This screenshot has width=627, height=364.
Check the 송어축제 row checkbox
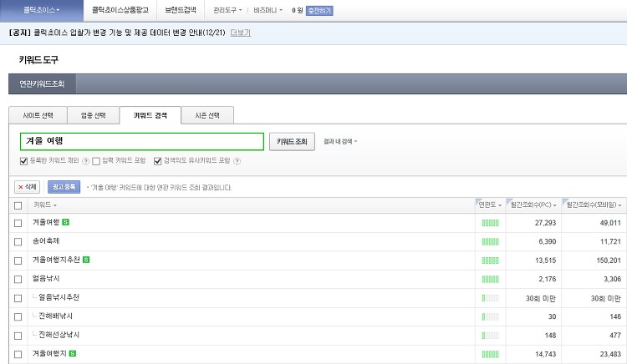(18, 242)
